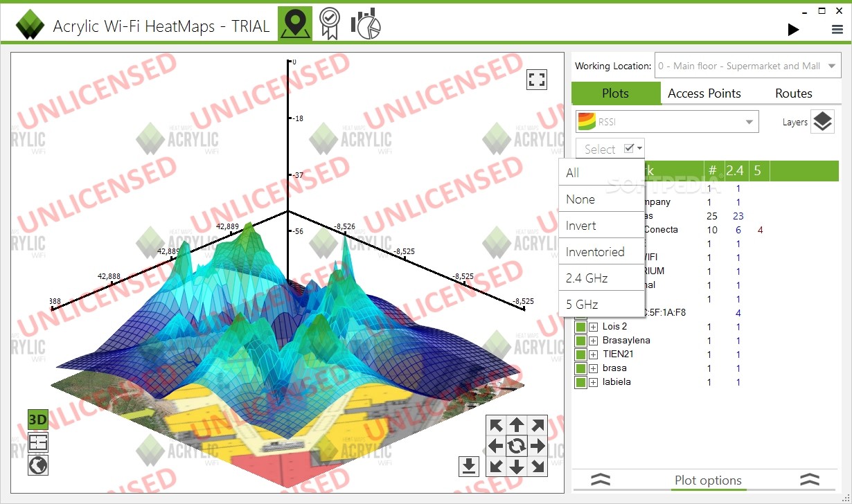Click the red value 4 in 5 column
Screen dimensions: 852x504
(x=760, y=230)
